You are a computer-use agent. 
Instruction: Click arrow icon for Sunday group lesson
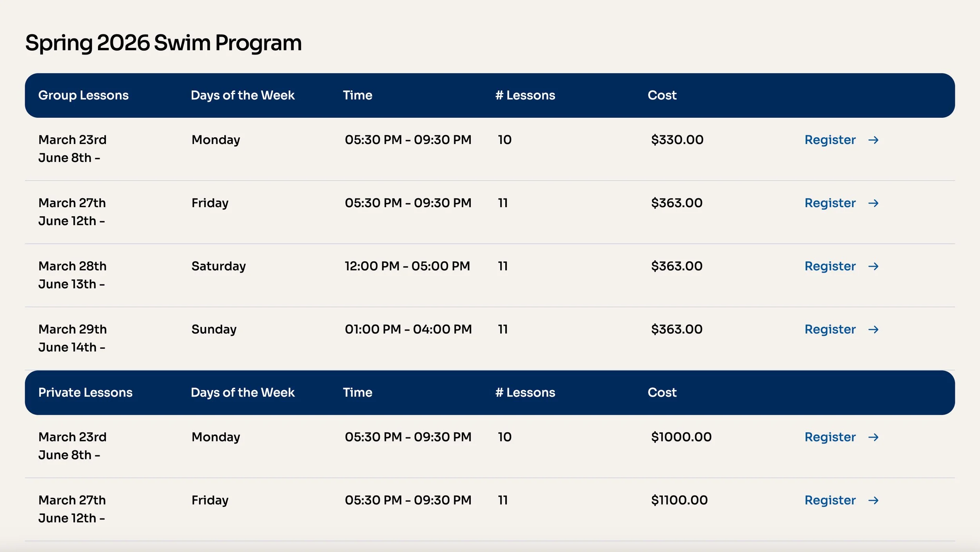[873, 330]
